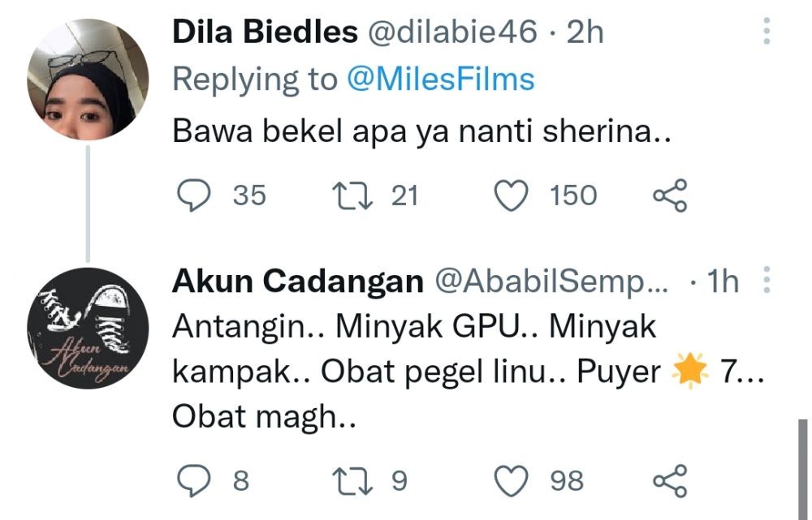Like Akun Cadangan's tweet
This screenshot has width=812, height=520.
tap(512, 480)
